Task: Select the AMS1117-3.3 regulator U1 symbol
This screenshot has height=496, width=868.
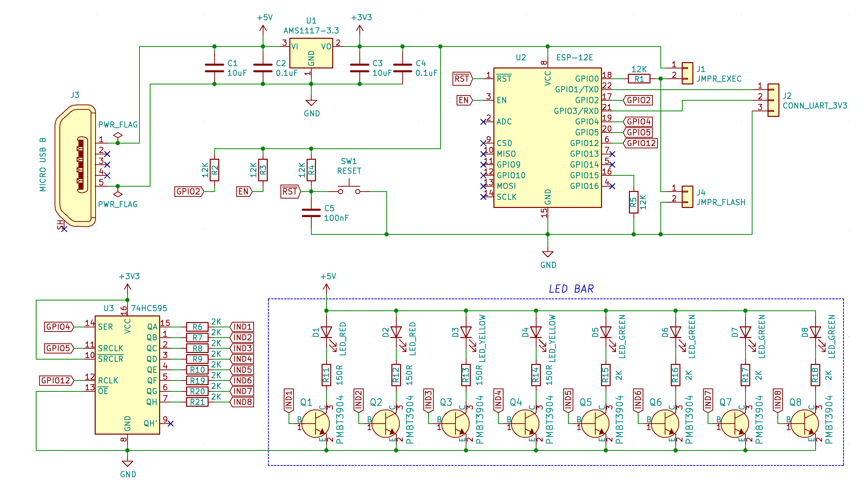Action: [311, 53]
